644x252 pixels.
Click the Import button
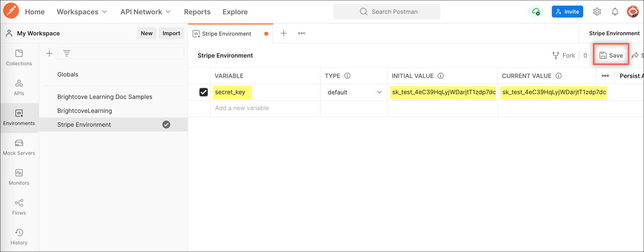click(x=171, y=33)
